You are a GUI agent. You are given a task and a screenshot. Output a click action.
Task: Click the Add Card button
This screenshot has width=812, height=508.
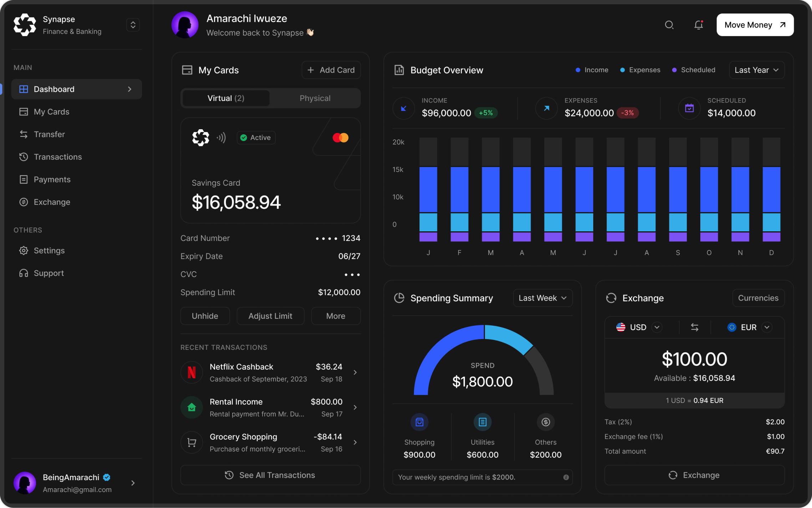[331, 70]
